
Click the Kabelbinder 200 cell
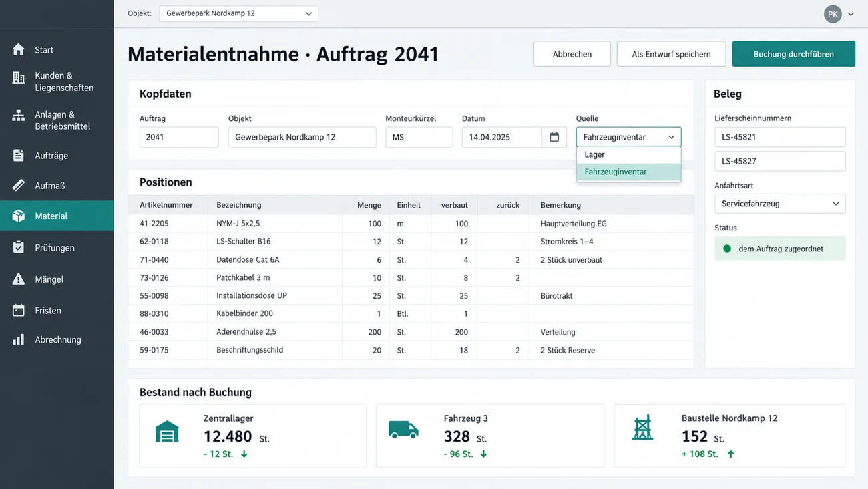click(244, 313)
